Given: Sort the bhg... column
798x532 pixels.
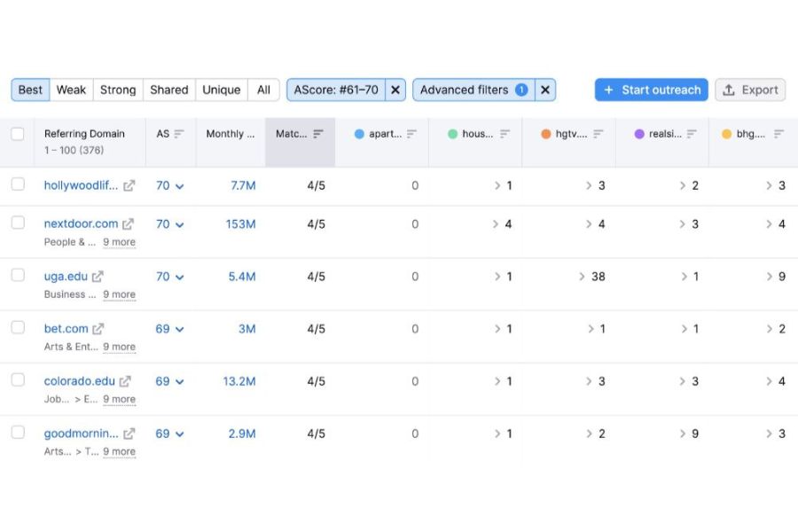Looking at the screenshot, I should [x=778, y=134].
